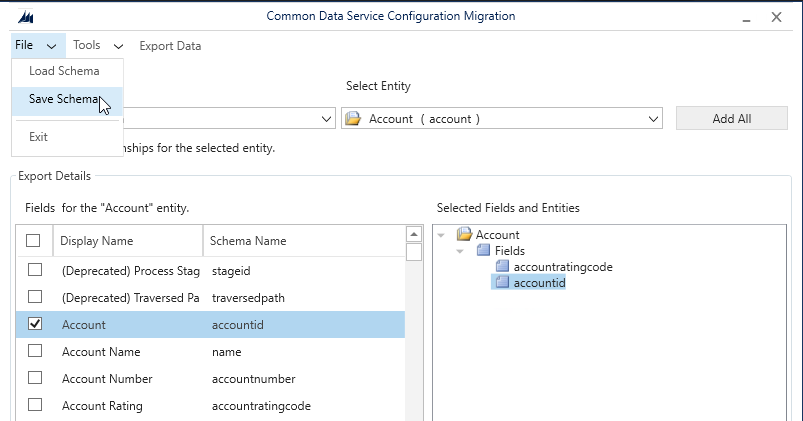Viewport: 803px width, 421px height.
Task: Click the Account ( account ) entity combo text
Action: 424,119
